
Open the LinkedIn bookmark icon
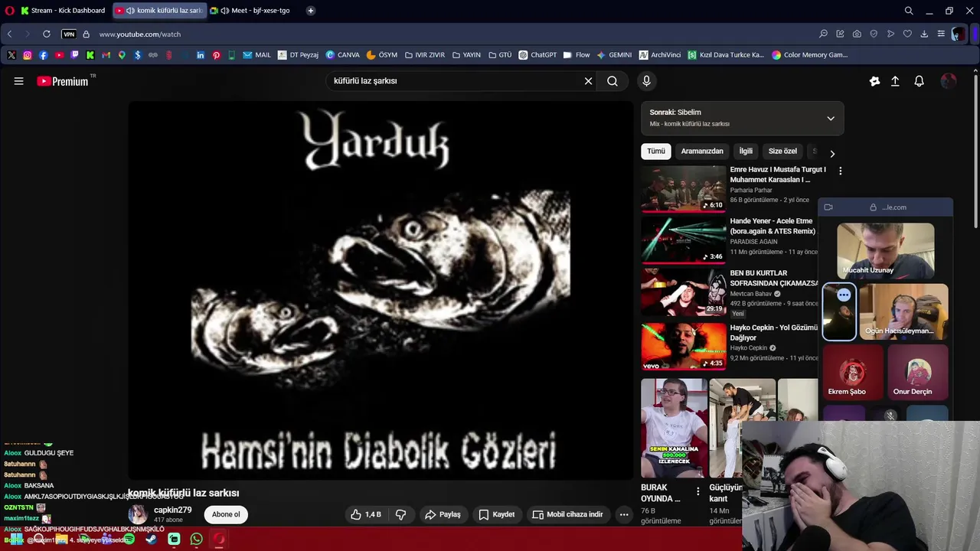point(201,55)
